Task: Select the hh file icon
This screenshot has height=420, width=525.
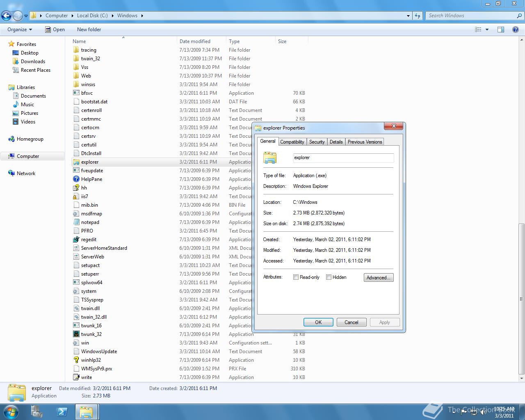Action: [76, 188]
